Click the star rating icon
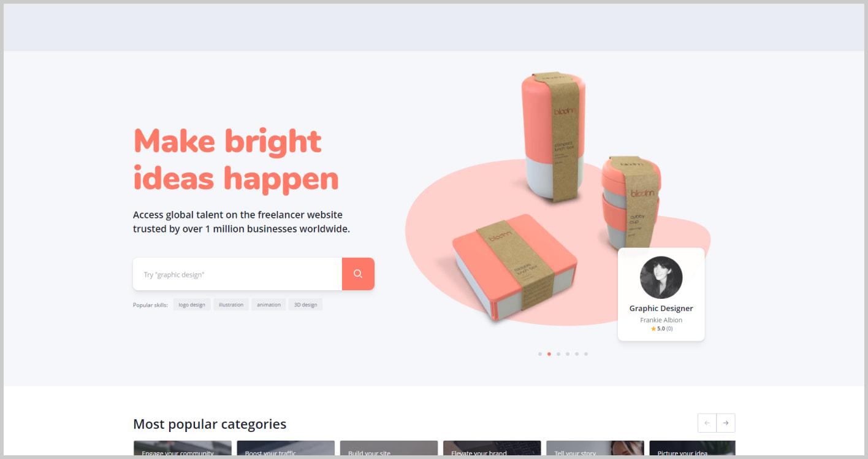This screenshot has width=868, height=459. tap(653, 329)
